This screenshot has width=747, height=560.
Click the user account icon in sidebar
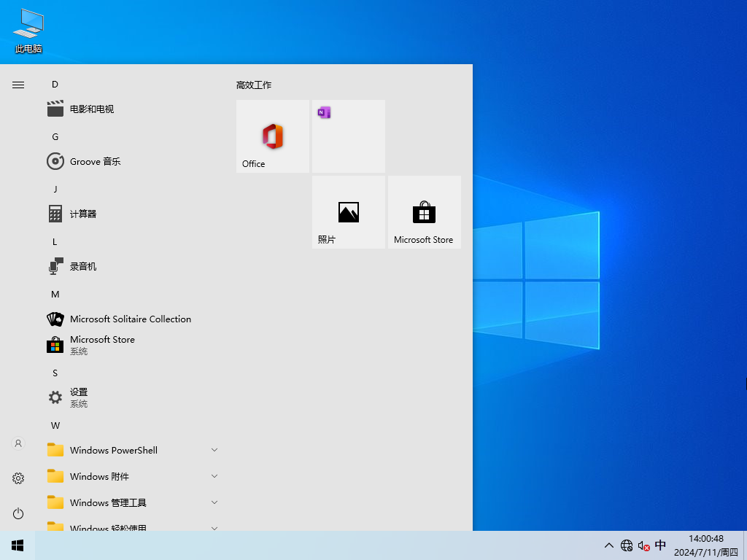[x=18, y=443]
